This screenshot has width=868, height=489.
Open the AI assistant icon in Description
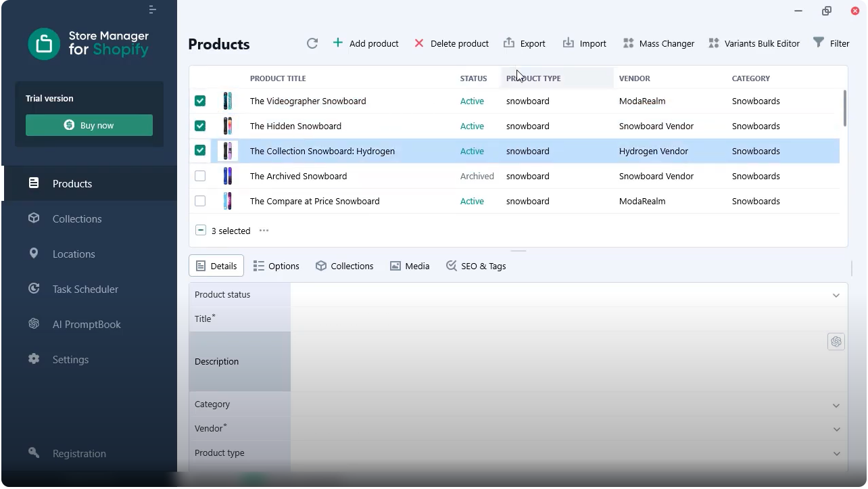pos(836,342)
